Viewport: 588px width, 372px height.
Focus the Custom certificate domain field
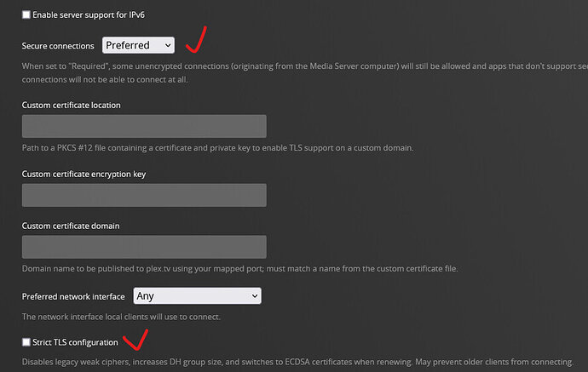point(144,247)
